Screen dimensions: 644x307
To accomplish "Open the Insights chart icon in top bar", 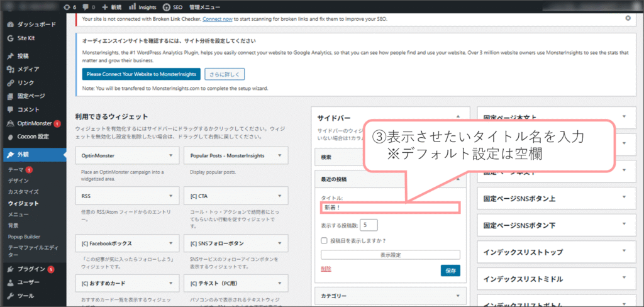I will point(132,7).
